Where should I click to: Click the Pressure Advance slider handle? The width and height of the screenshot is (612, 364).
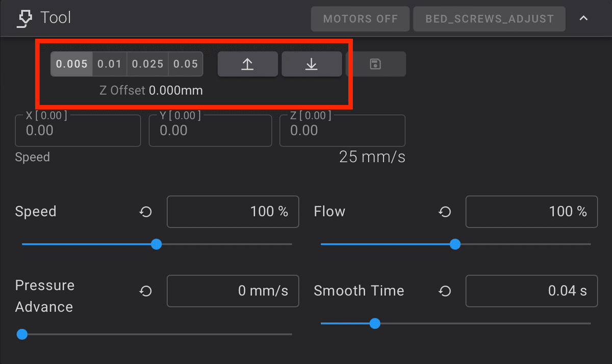click(22, 334)
